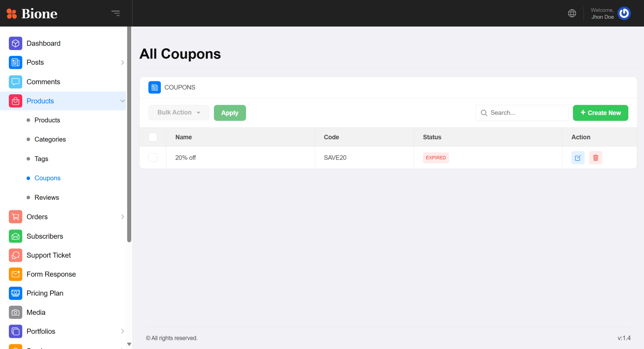Click the Create New button

pyautogui.click(x=600, y=113)
